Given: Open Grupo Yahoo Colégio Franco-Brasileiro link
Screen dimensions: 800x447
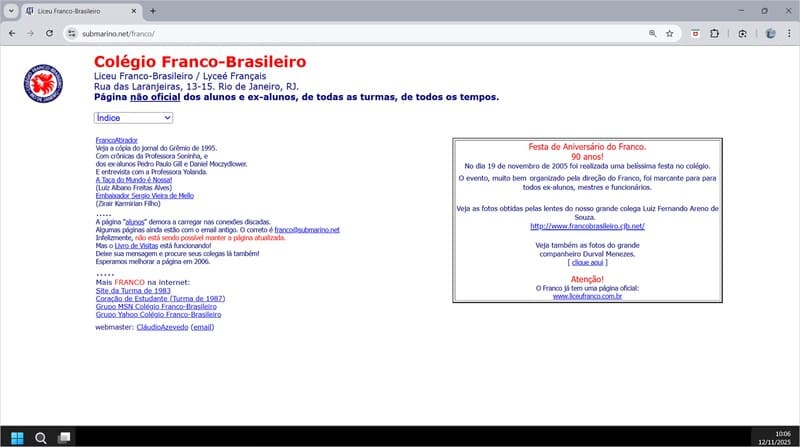Looking at the screenshot, I should 158,315.
